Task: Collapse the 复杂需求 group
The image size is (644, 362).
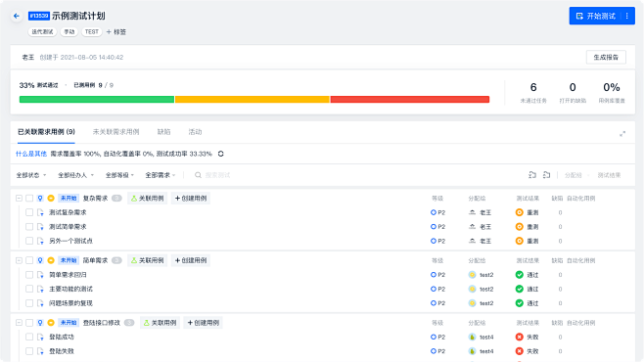Action: 19,199
